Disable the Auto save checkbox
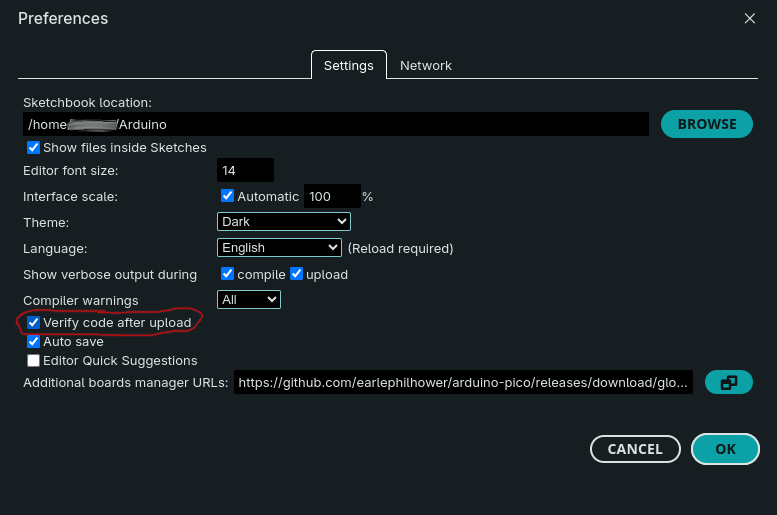 tap(34, 342)
